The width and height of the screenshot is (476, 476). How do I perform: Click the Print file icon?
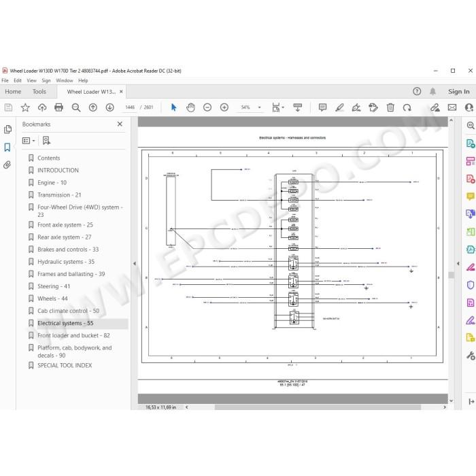click(58, 107)
